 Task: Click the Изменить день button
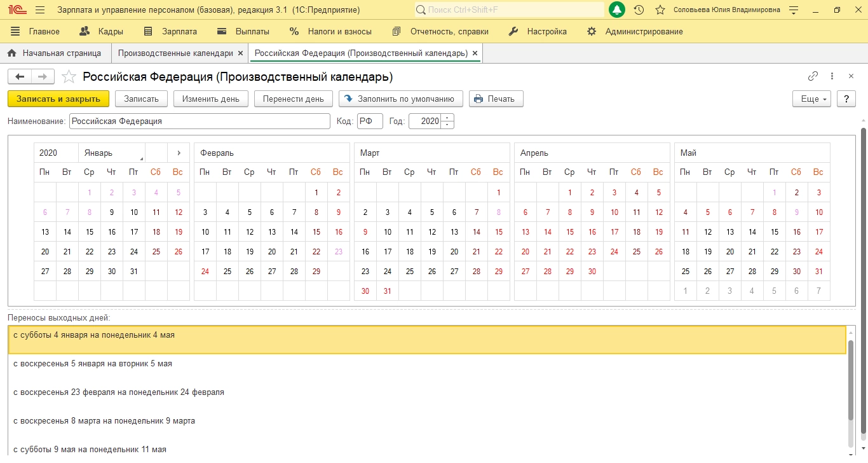211,99
